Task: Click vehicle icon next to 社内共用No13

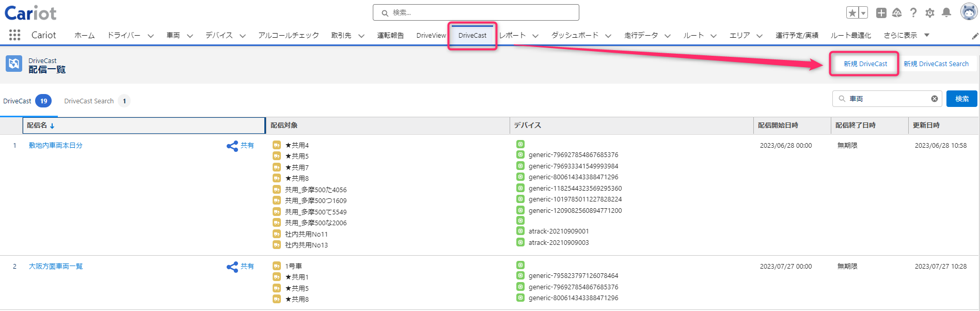Action: pos(277,245)
